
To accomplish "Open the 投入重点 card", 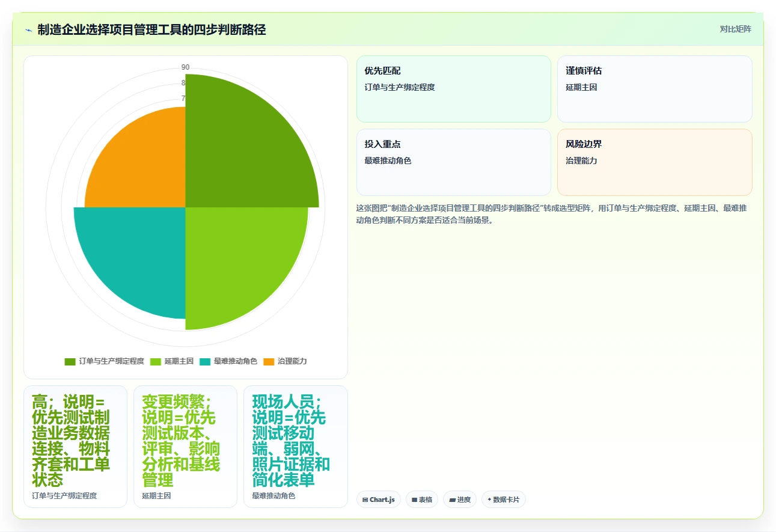I will pos(454,162).
